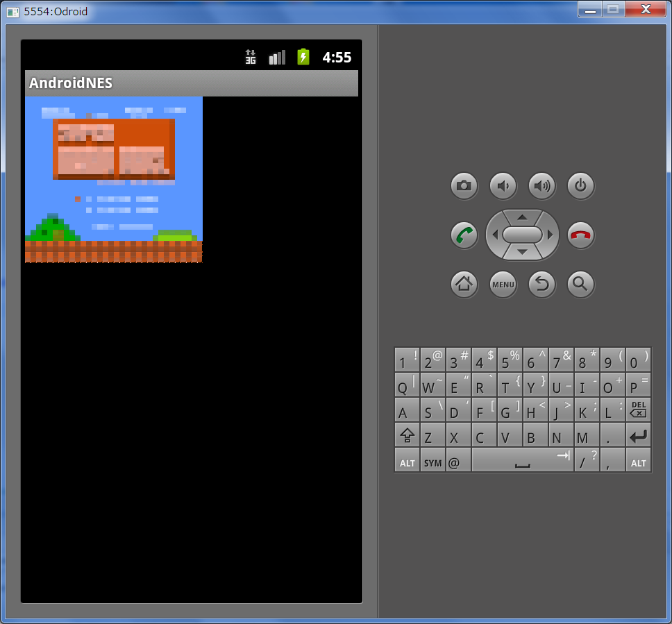Viewport: 672px width, 624px height.
Task: Click the right ALT key
Action: (x=638, y=460)
